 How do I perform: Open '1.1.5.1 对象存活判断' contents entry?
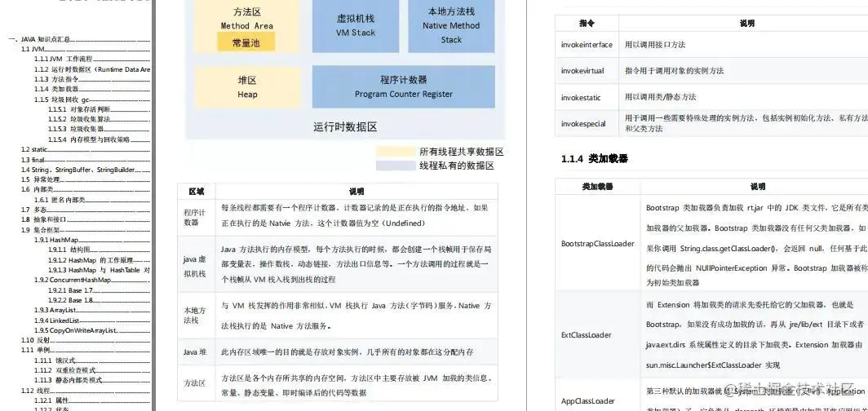[x=99, y=109]
